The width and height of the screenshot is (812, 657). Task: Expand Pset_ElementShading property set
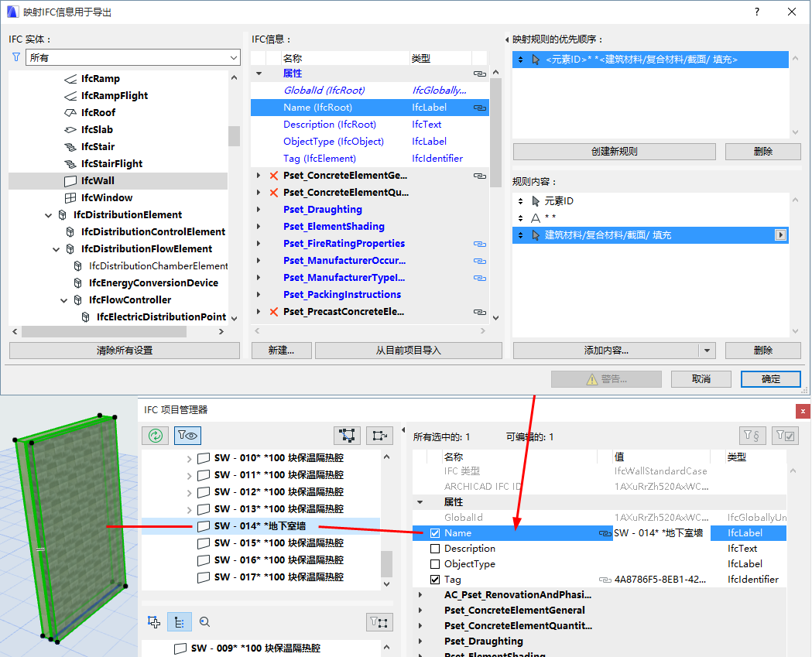tap(259, 227)
